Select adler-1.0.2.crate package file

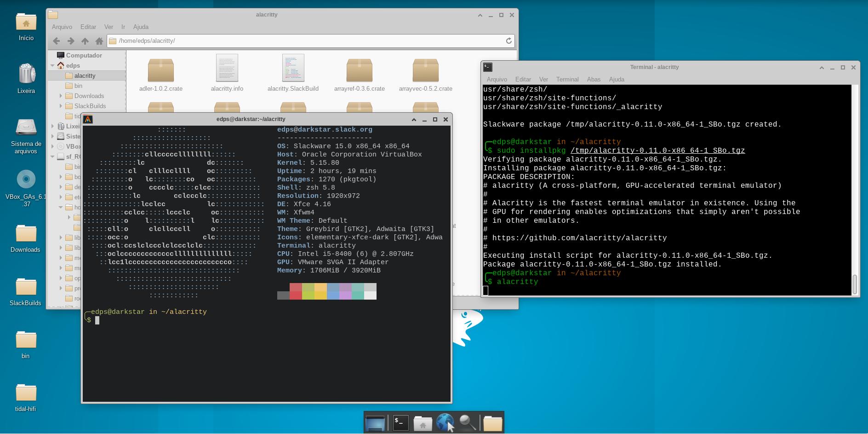pos(160,74)
